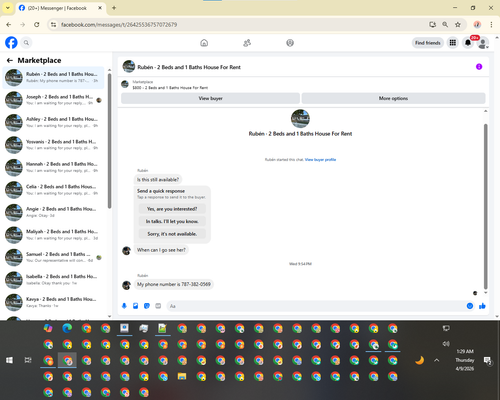
Task: Click the attach photo icon in composer
Action: (x=135, y=306)
